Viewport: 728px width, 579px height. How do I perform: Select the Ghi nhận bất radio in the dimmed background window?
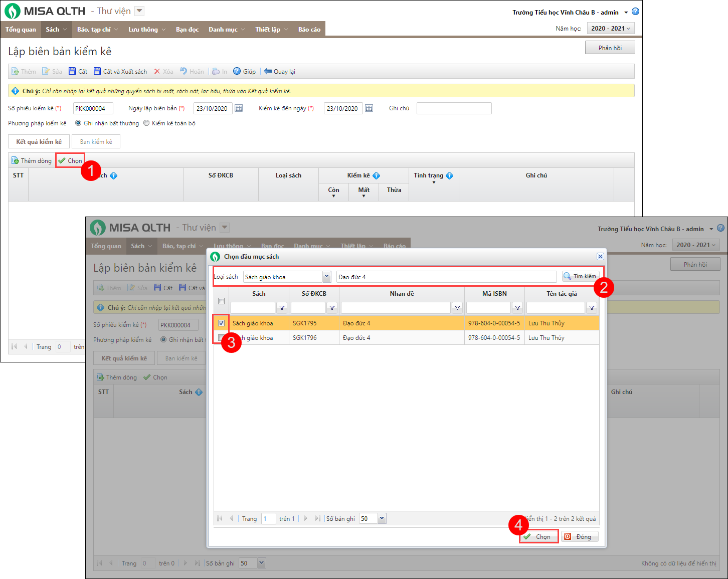[x=163, y=339]
